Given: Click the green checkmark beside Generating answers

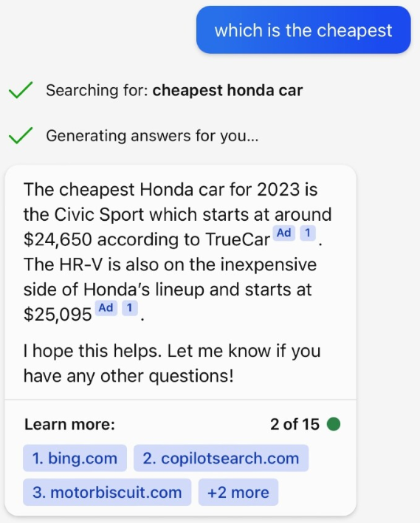Looking at the screenshot, I should pos(21,135).
